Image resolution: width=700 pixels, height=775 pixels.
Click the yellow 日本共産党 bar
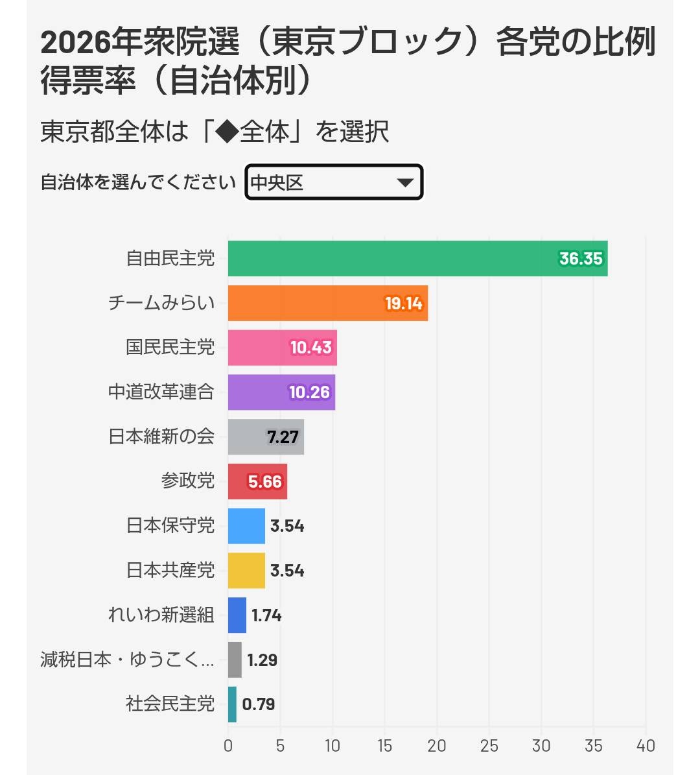click(246, 571)
